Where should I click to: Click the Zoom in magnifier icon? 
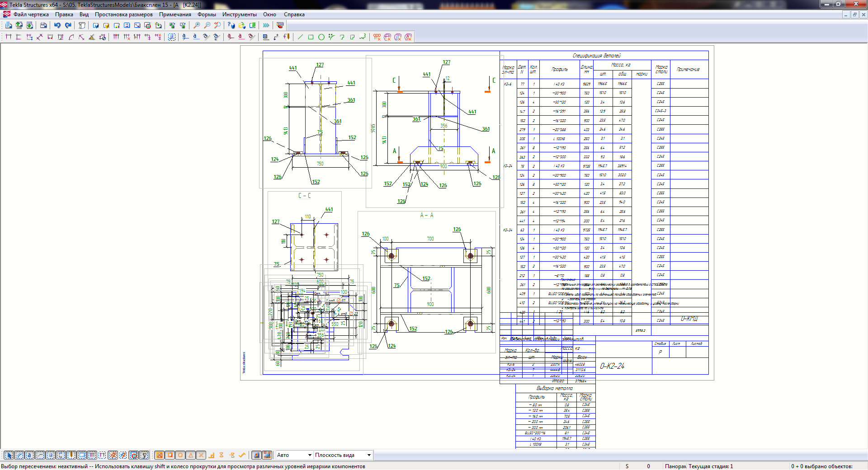(197, 26)
